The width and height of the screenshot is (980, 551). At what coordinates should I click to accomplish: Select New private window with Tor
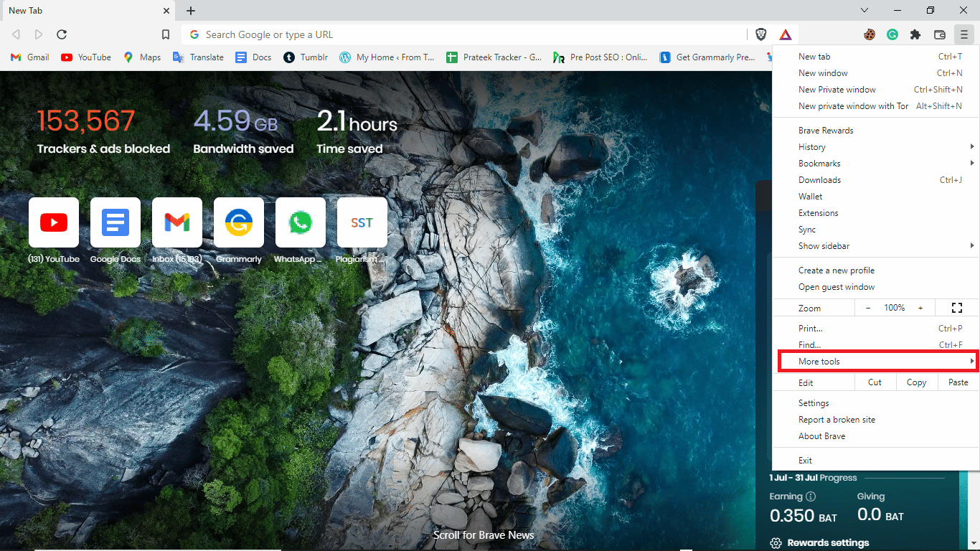coord(876,106)
